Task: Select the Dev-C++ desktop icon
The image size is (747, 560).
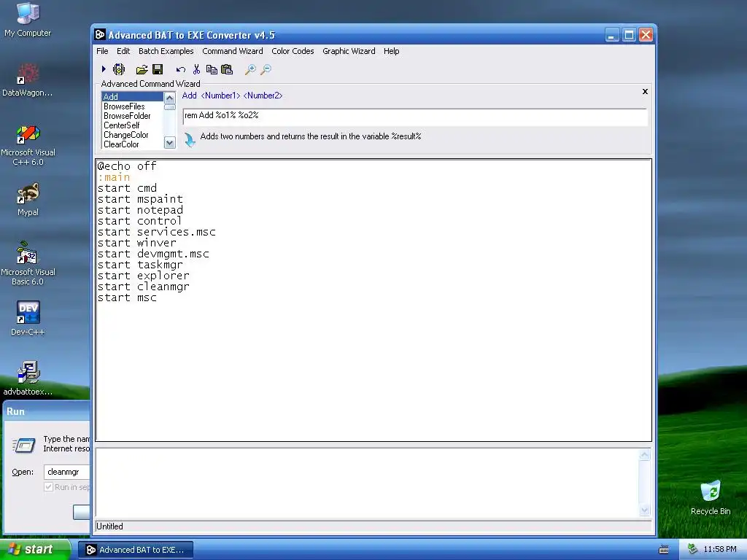Action: (28, 319)
